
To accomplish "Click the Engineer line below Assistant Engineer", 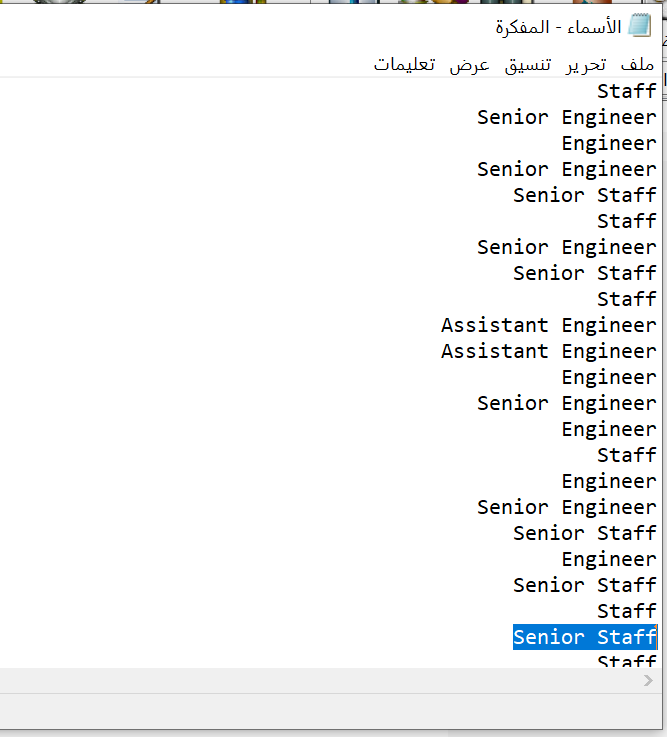I will pyautogui.click(x=609, y=377).
